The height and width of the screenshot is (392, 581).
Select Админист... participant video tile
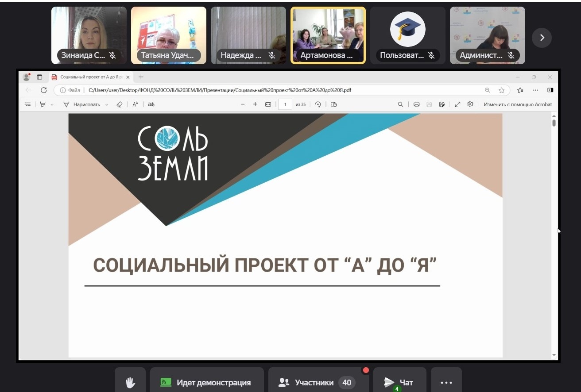point(488,35)
